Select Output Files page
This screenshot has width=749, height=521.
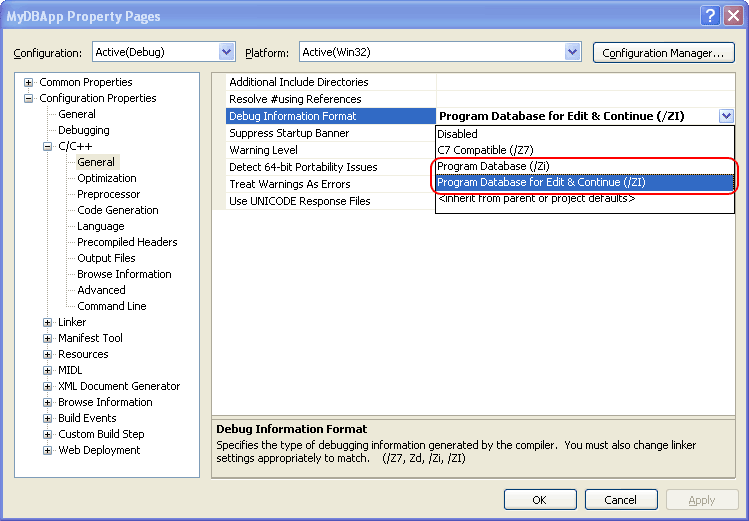point(106,258)
